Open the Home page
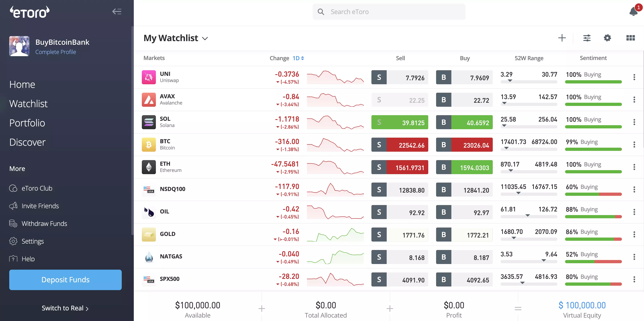Viewport: 644px width, 321px height. [x=22, y=84]
